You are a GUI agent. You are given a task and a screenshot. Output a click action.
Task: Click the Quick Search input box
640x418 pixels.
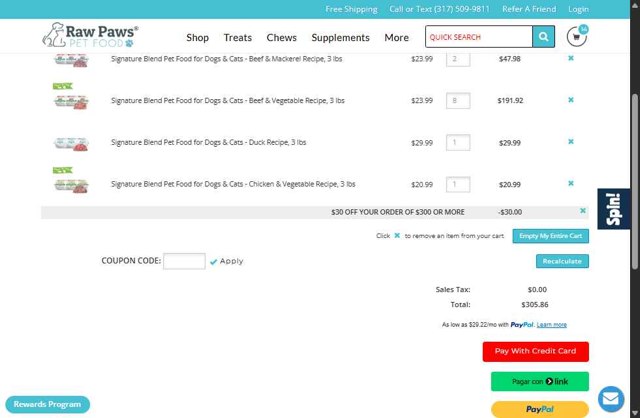point(479,37)
